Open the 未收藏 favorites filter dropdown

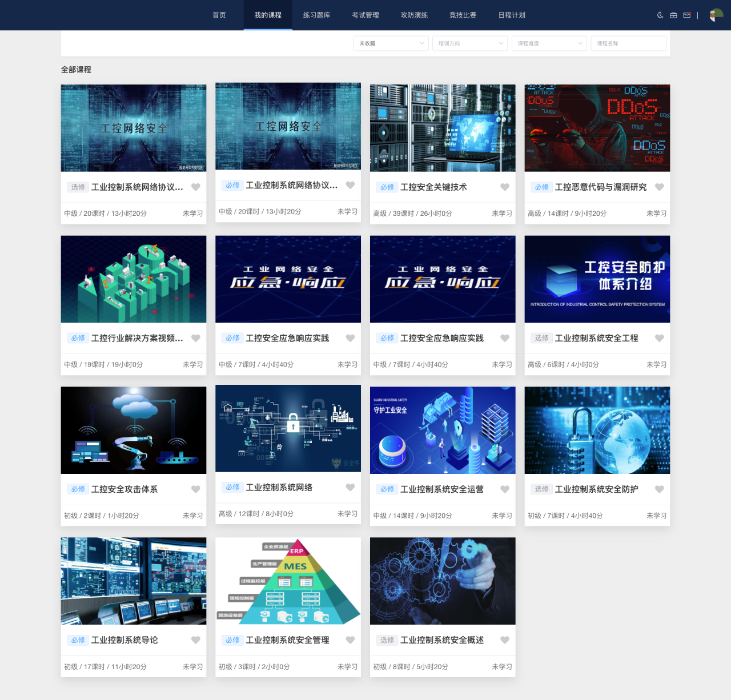[391, 43]
